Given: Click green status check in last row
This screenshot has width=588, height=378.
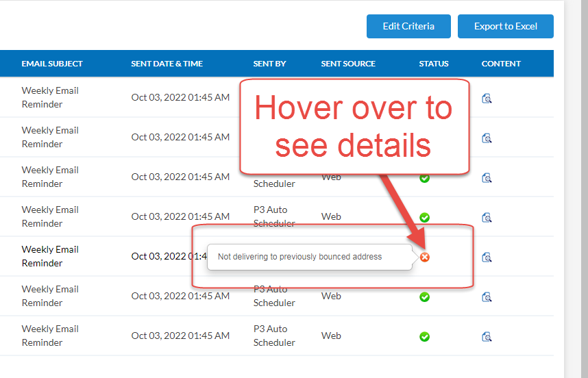Looking at the screenshot, I should click(425, 336).
